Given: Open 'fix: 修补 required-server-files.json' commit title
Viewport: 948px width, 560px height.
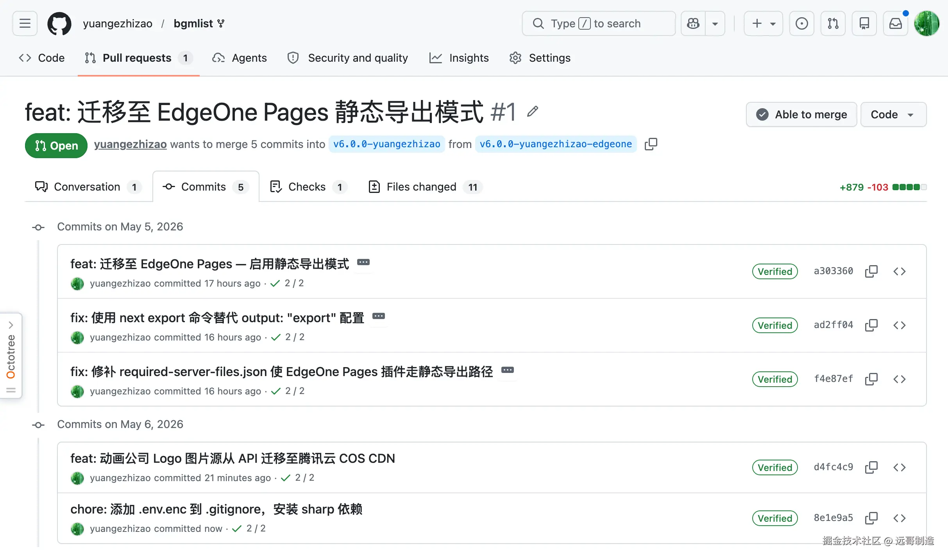Looking at the screenshot, I should (x=282, y=372).
